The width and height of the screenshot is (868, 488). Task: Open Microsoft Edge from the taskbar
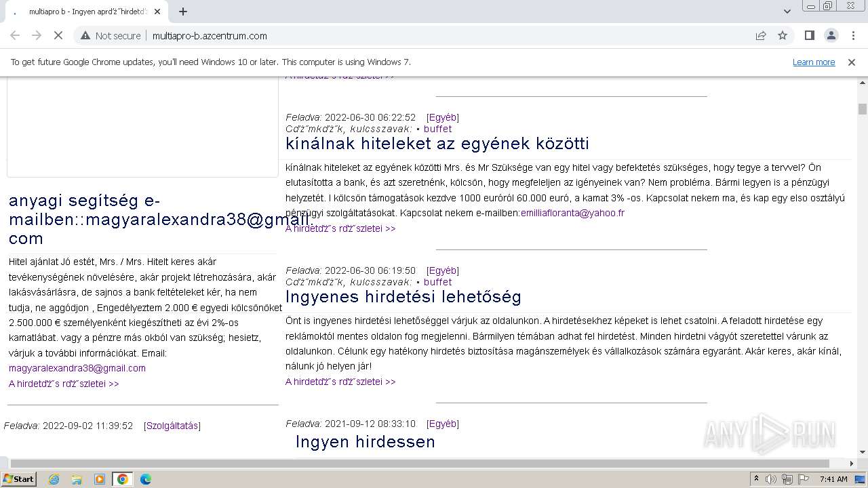tap(146, 479)
